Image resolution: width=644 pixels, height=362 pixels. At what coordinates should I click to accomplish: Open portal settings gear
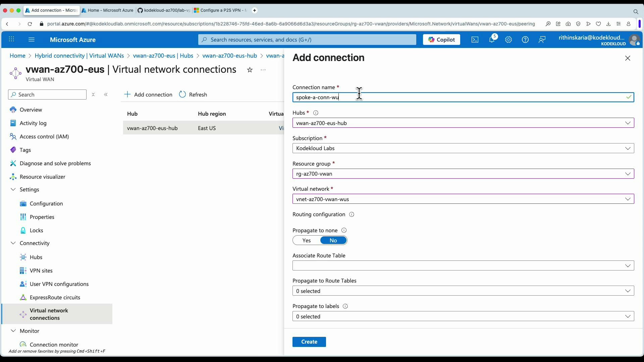[508, 40]
